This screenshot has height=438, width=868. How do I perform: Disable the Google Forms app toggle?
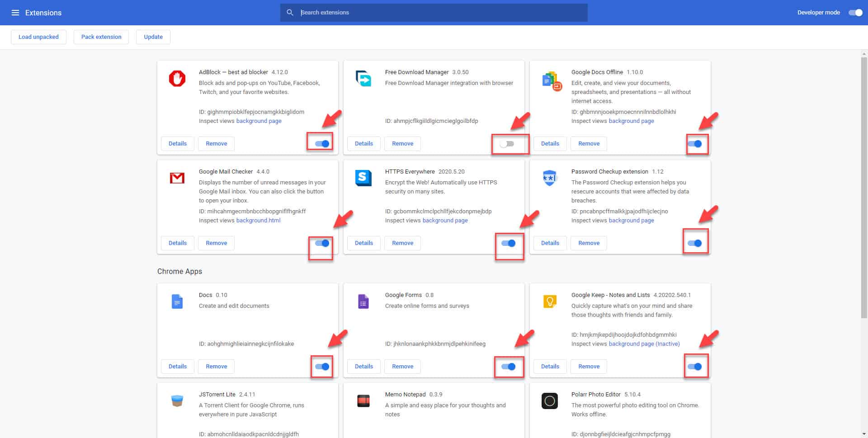(x=509, y=367)
